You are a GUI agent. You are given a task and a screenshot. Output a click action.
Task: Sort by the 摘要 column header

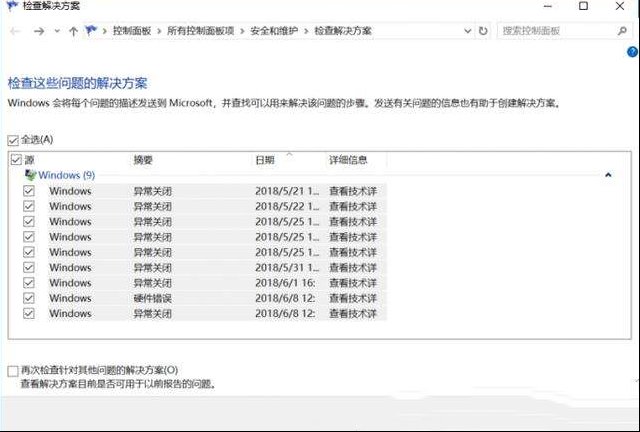pos(143,160)
